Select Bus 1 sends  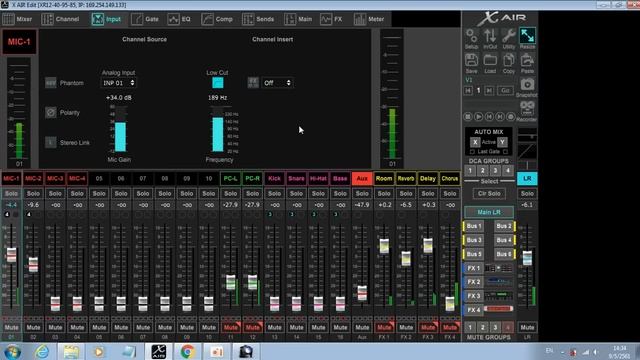pos(474,226)
